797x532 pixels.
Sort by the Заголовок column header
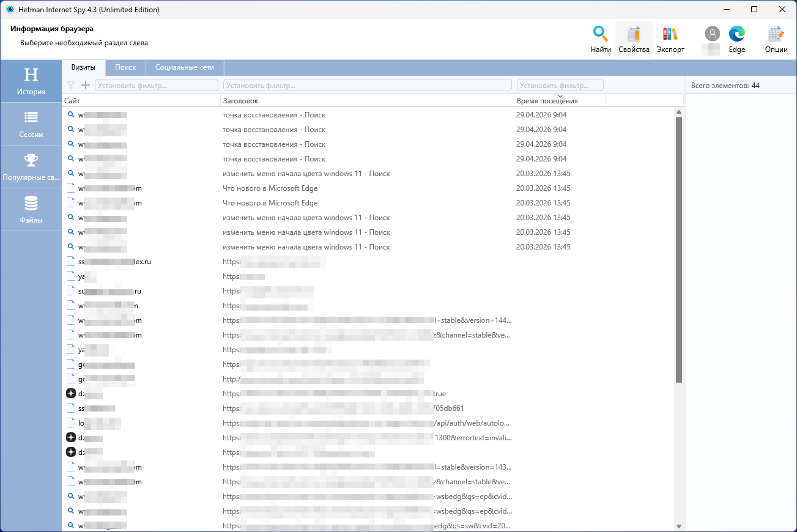[368, 101]
